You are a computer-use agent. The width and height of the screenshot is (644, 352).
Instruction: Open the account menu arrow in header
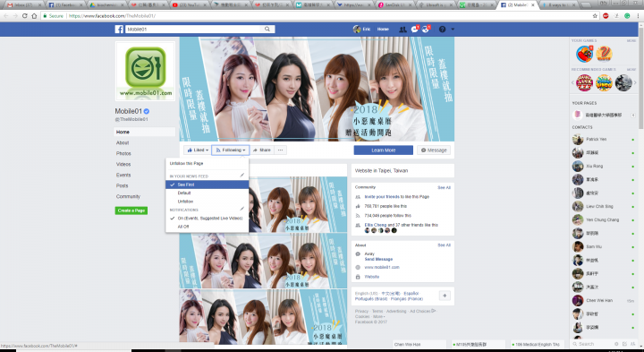pyautogui.click(x=453, y=30)
